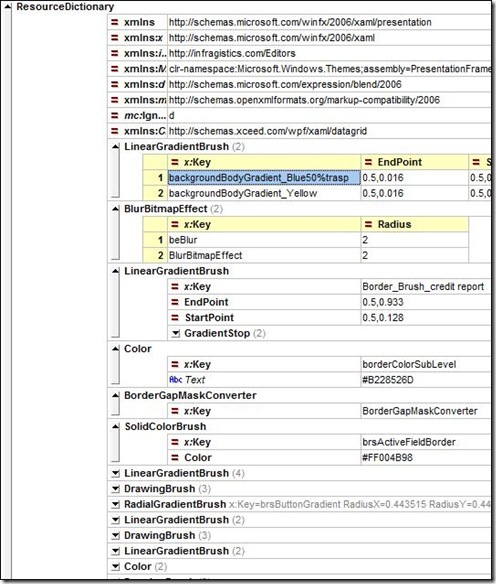Expand the Color (2) group
Image resolution: width=496 pixels, height=584 pixels.
point(115,566)
